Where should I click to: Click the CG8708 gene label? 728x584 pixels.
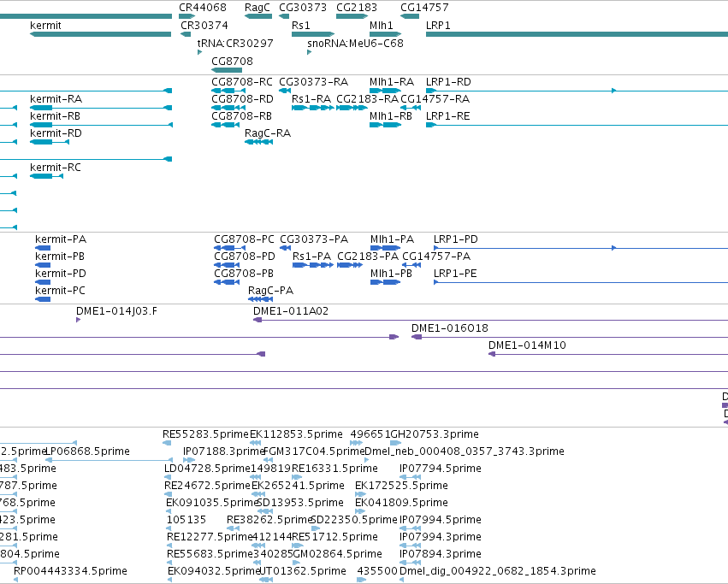point(232,62)
